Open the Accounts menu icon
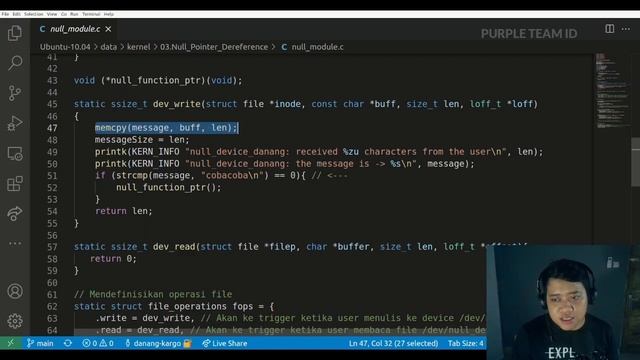Screen dimensions: 640x360 click(15, 291)
